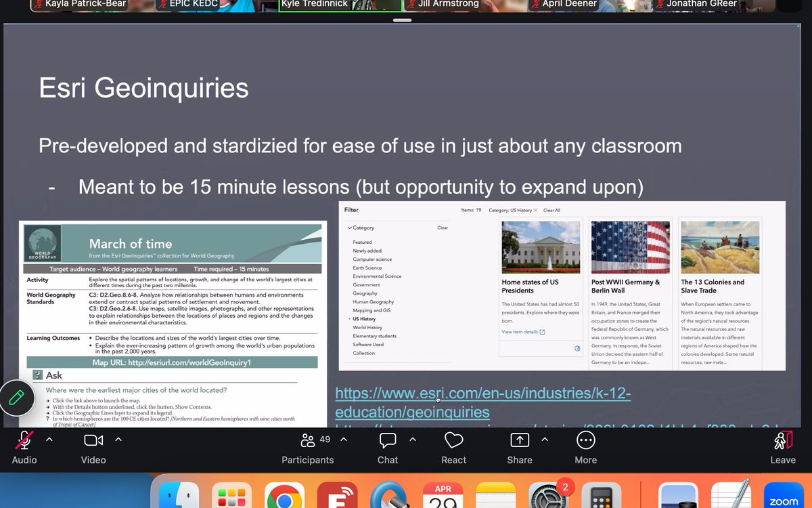The height and width of the screenshot is (508, 812).
Task: Click the Share screen icon
Action: click(520, 440)
